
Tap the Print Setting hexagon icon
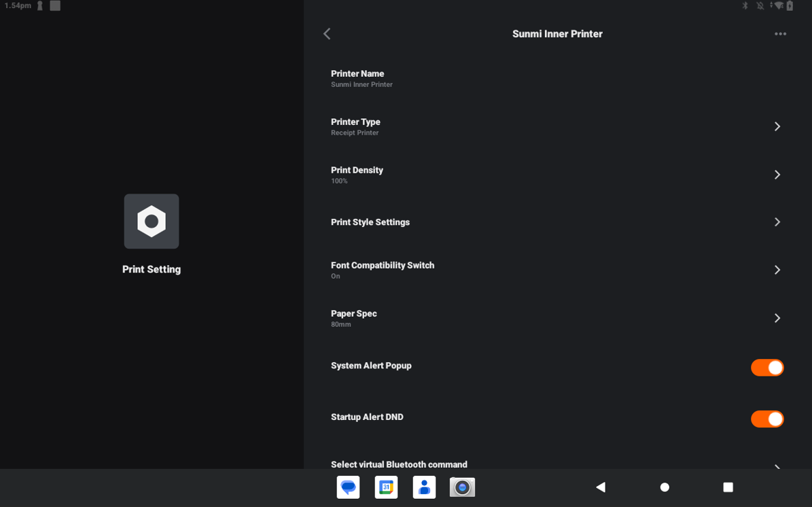(152, 222)
